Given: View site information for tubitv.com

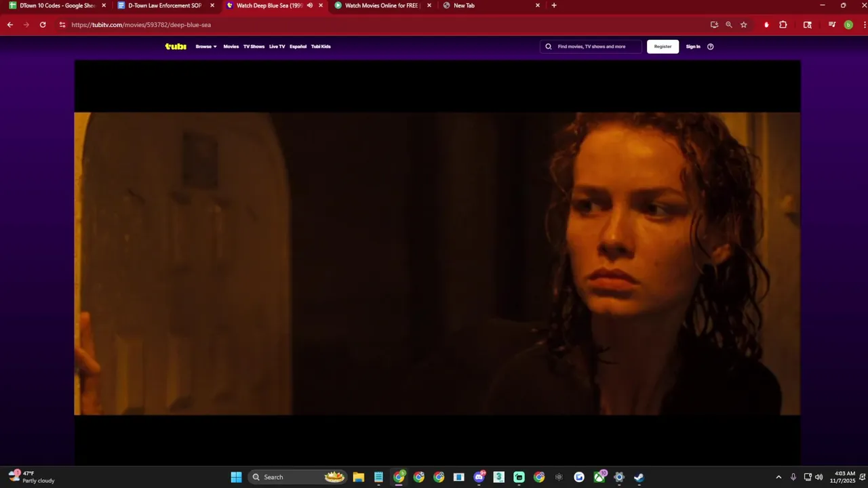Looking at the screenshot, I should 62,25.
